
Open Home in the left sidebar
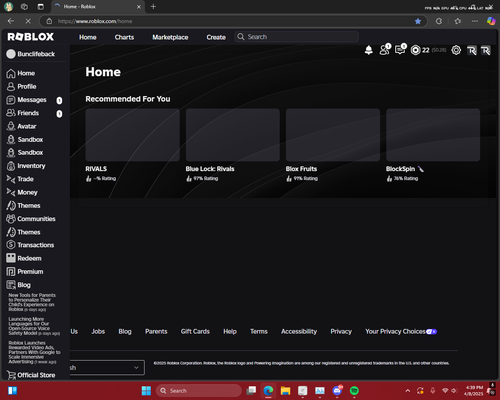[21, 73]
